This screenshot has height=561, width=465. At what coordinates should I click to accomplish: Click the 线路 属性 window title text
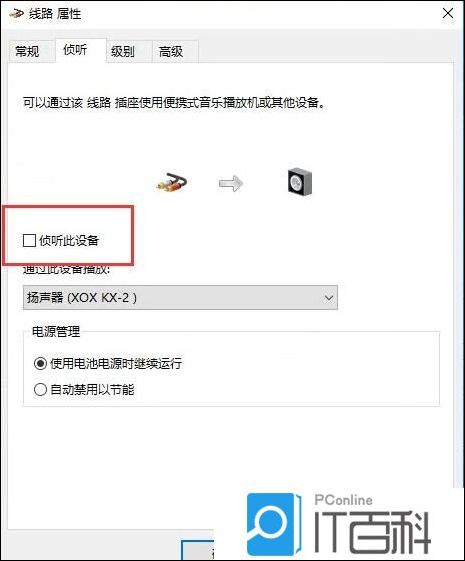coord(55,14)
